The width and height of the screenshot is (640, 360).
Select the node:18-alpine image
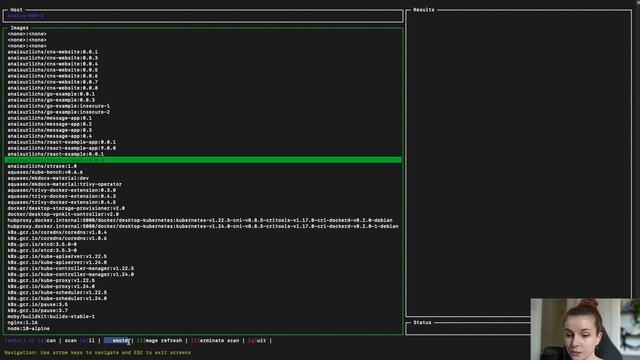(x=29, y=329)
